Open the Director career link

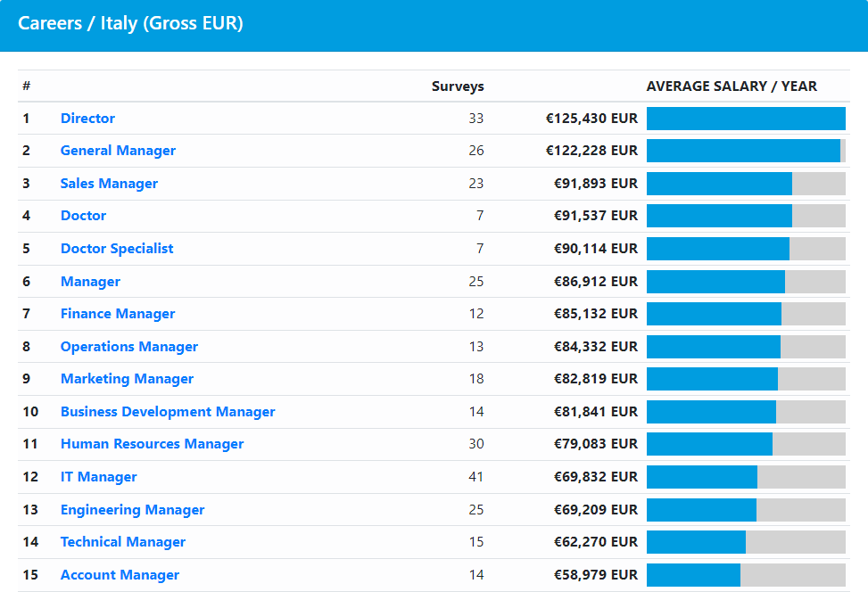pyautogui.click(x=87, y=119)
